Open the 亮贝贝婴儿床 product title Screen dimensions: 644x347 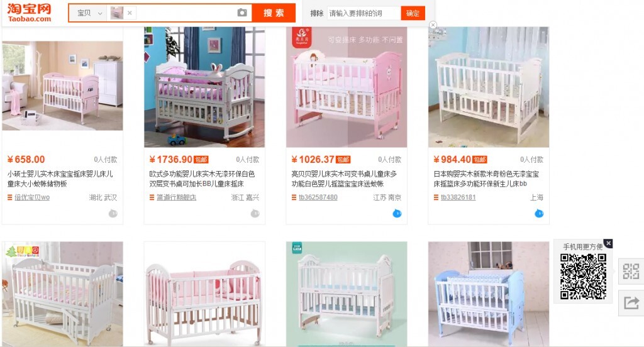tap(344, 179)
